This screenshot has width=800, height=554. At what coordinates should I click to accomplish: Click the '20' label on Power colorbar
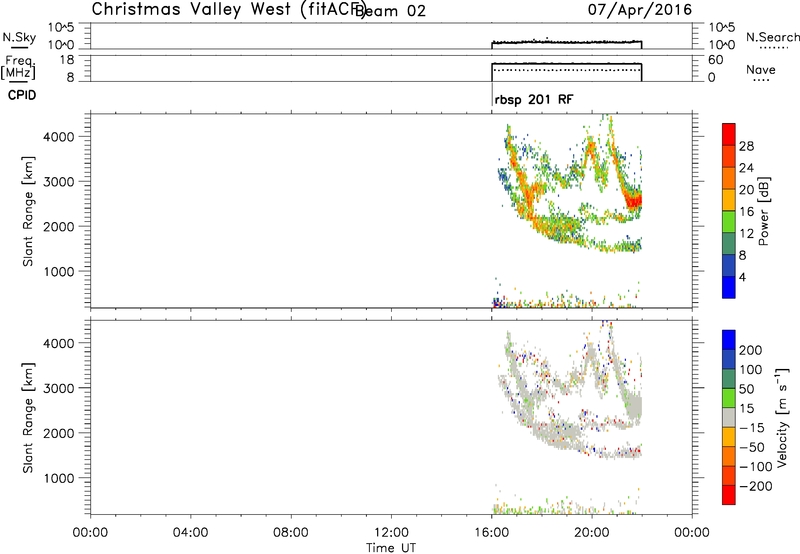click(x=746, y=190)
